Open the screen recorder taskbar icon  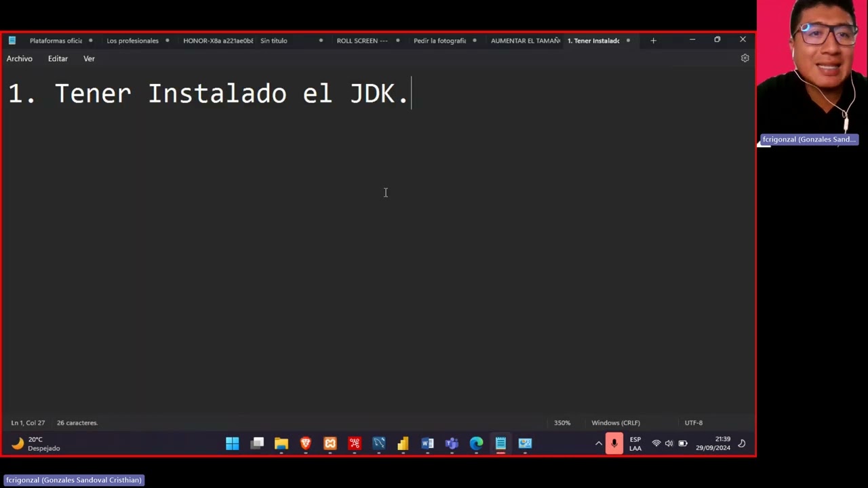[x=526, y=444]
